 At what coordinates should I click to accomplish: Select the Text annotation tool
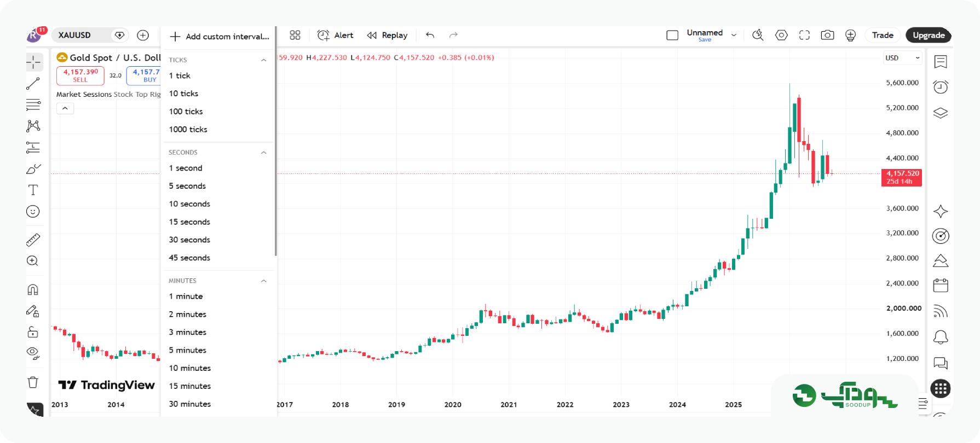tap(33, 190)
